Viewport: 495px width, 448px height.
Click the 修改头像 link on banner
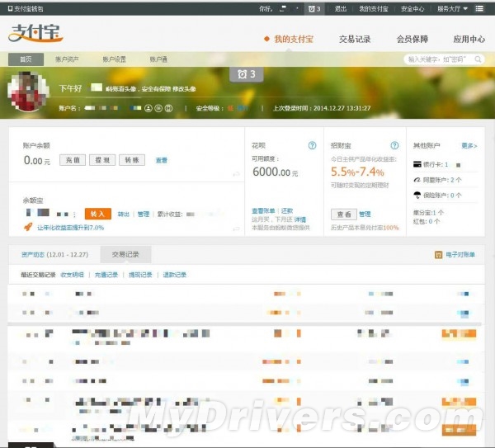click(x=184, y=89)
